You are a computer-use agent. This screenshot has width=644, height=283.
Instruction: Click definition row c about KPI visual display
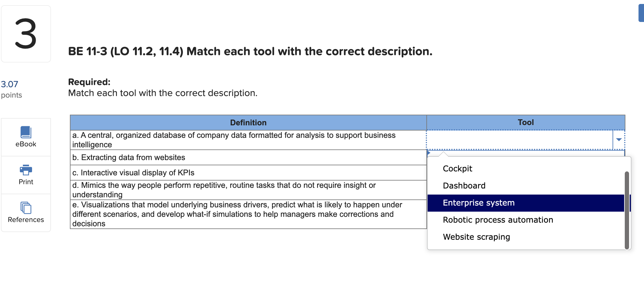click(x=133, y=173)
